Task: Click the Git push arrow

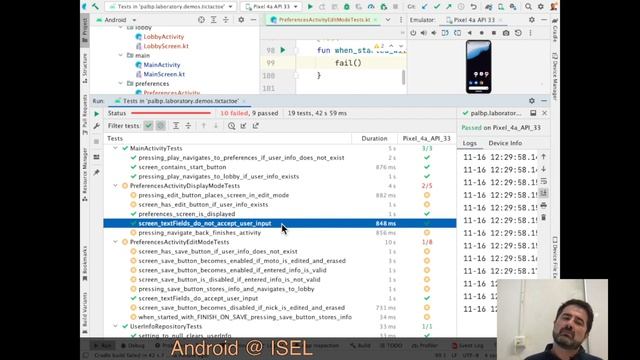Action: (449, 7)
